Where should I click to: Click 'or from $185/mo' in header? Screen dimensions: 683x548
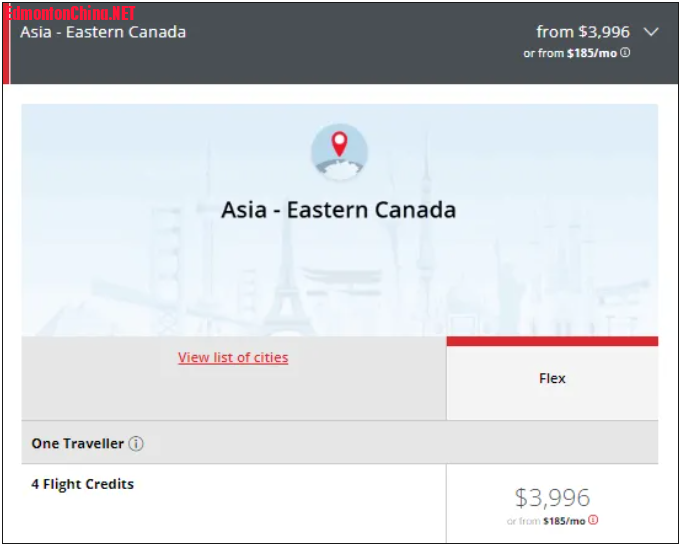pyautogui.click(x=570, y=54)
